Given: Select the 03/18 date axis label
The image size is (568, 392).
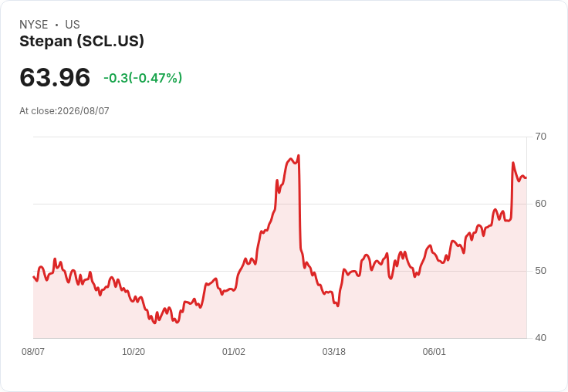Looking at the screenshot, I should tap(334, 351).
